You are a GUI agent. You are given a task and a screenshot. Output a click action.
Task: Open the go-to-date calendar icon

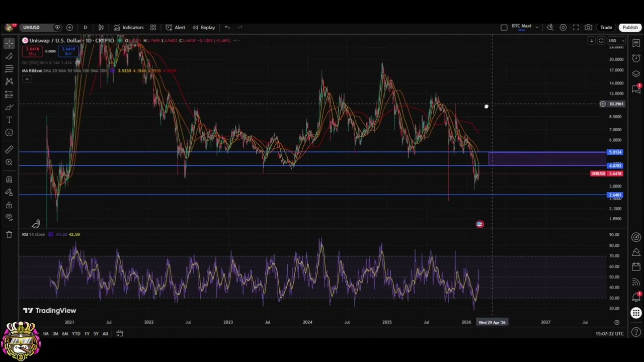[x=119, y=333]
